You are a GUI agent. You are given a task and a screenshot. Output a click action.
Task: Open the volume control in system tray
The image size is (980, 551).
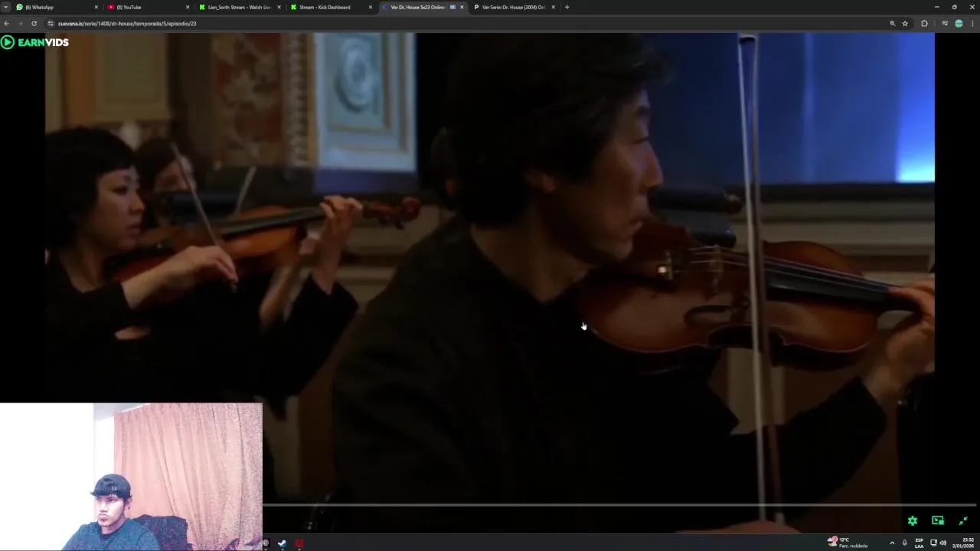click(x=943, y=543)
